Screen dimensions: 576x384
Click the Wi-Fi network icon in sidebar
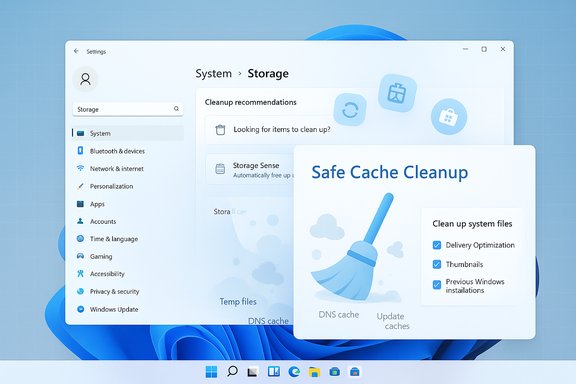click(80, 168)
